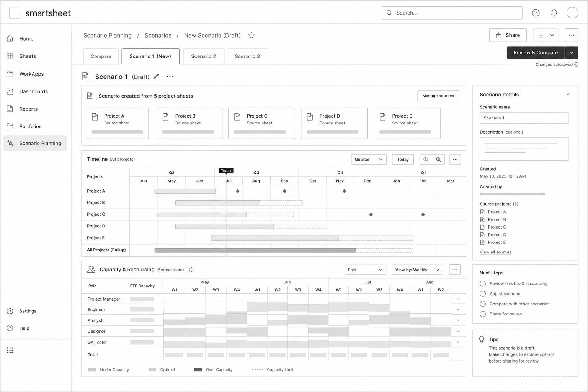588x392 pixels.
Task: Open the Home sidebar icon
Action: (10, 38)
